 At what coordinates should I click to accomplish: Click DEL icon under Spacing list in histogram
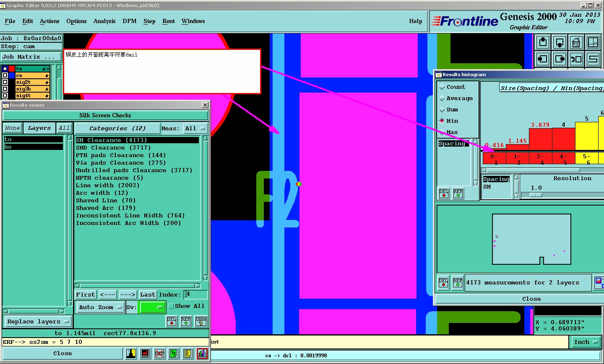(x=444, y=194)
